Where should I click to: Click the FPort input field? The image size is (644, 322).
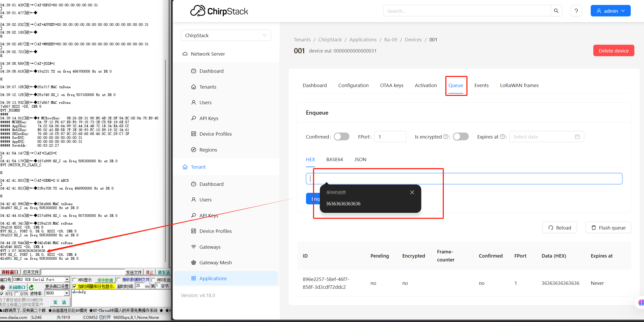pyautogui.click(x=390, y=137)
